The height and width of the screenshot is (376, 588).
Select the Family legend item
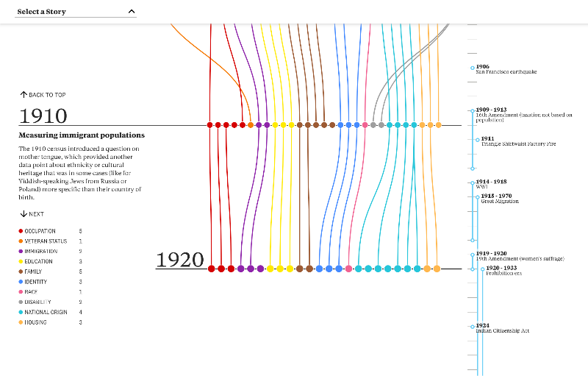pos(34,272)
